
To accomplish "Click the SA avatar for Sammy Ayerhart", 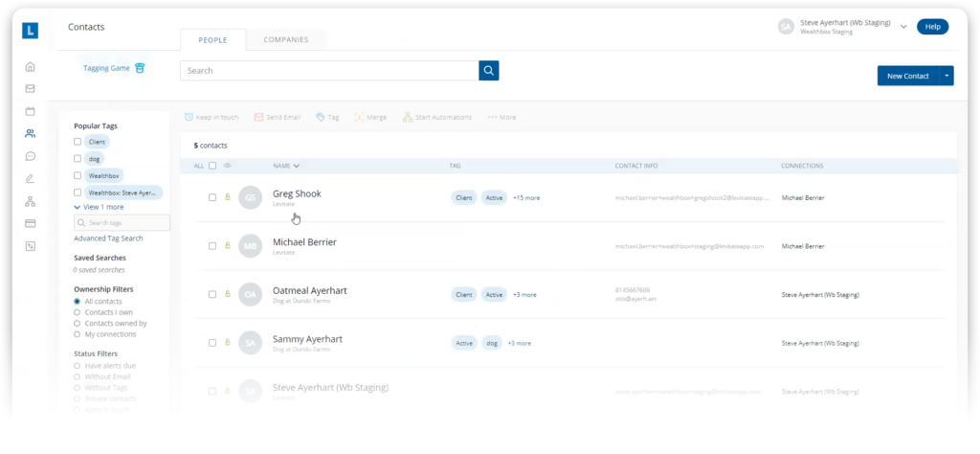I will coord(250,343).
